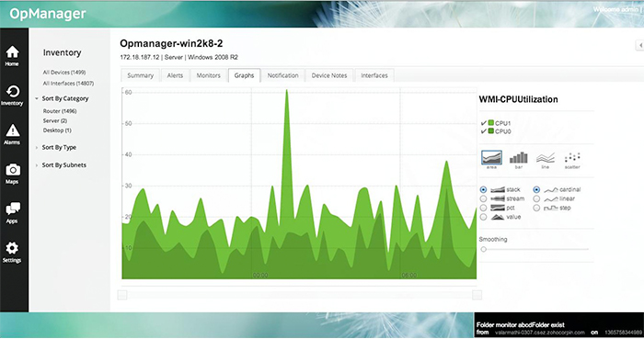Collapse the right side panel arrow
Image resolution: width=644 pixels, height=339 pixels.
(639, 45)
